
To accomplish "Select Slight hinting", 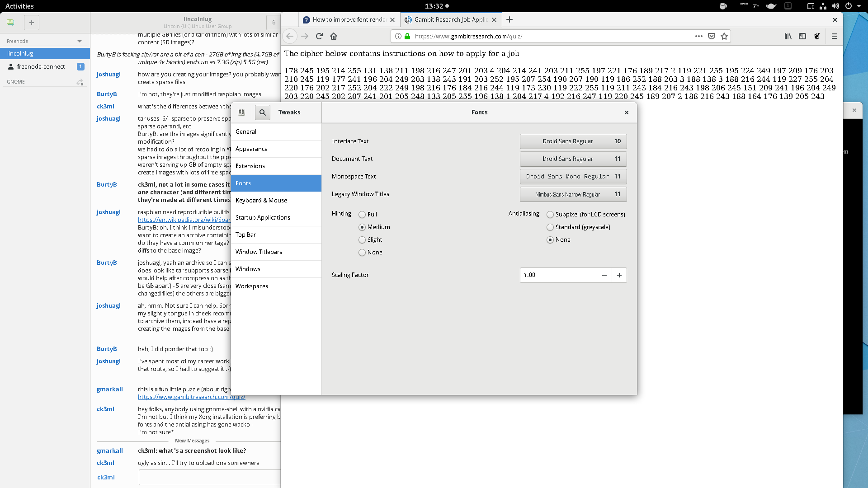I will (362, 240).
